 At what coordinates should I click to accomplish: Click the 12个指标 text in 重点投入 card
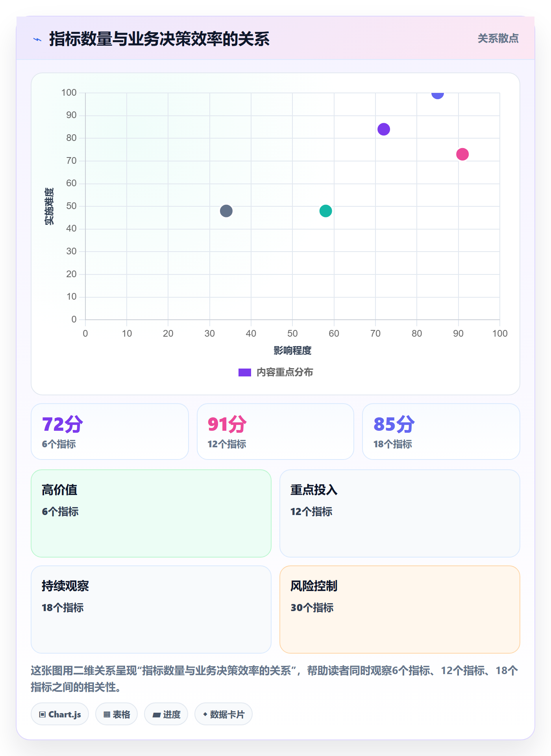pos(311,511)
